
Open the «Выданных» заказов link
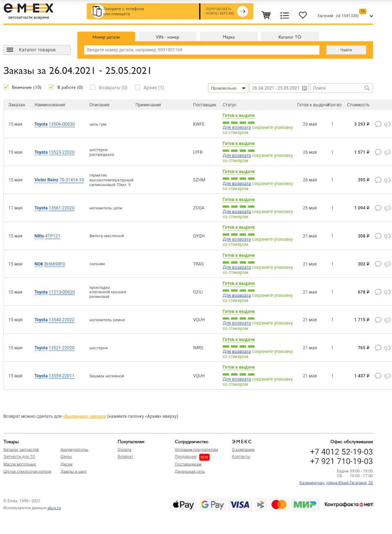[x=84, y=416]
